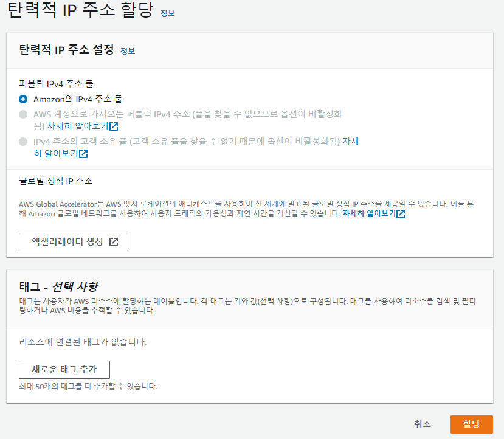The width and height of the screenshot is (504, 439).
Task: Click 퍼블릭 IPv4 주소 풀 label
Action: click(x=57, y=84)
